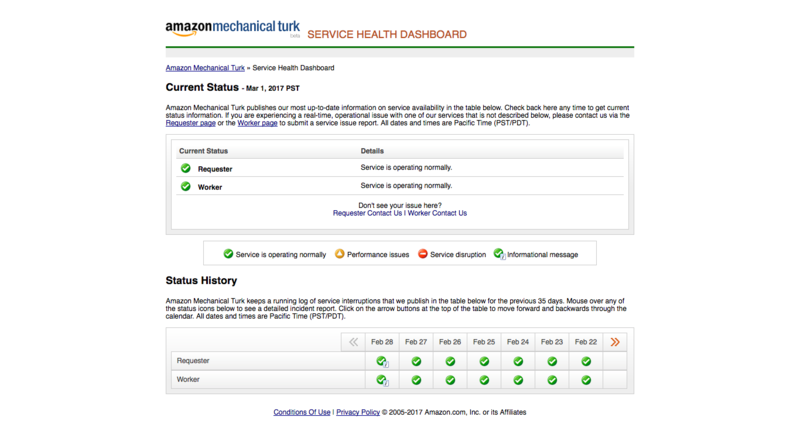The width and height of the screenshot is (800, 441).
Task: Click the Requester Feb 25 status icon
Action: click(484, 361)
